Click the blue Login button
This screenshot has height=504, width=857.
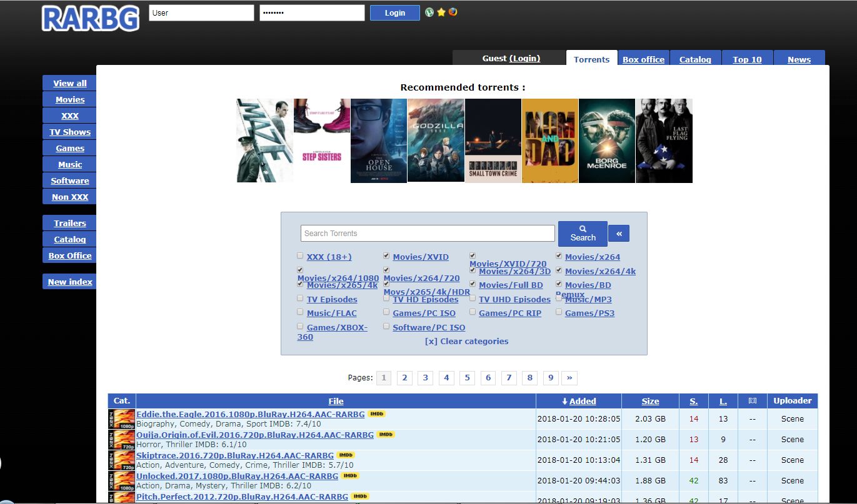pyautogui.click(x=395, y=12)
